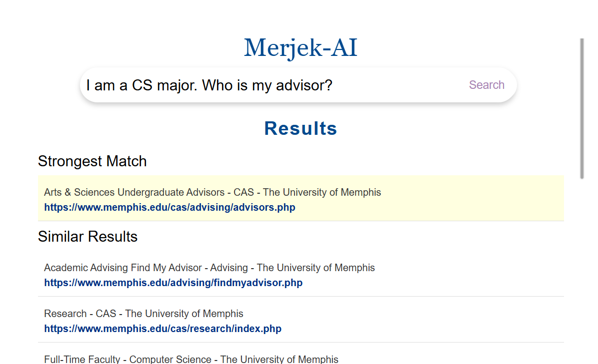Click the yellow highlighted strongest match box
The width and height of the screenshot is (598, 364).
(x=450, y=199)
